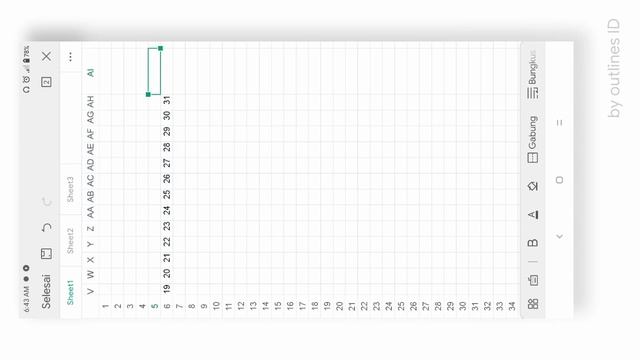The image size is (640, 360).
Task: Click the cell containing 26
Action: click(x=167, y=179)
